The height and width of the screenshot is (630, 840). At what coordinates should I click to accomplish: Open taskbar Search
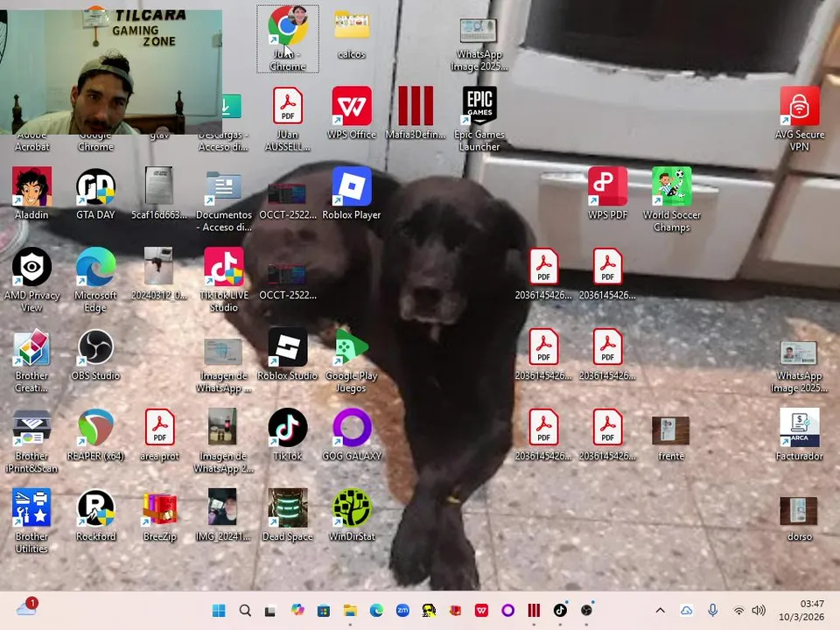[245, 610]
